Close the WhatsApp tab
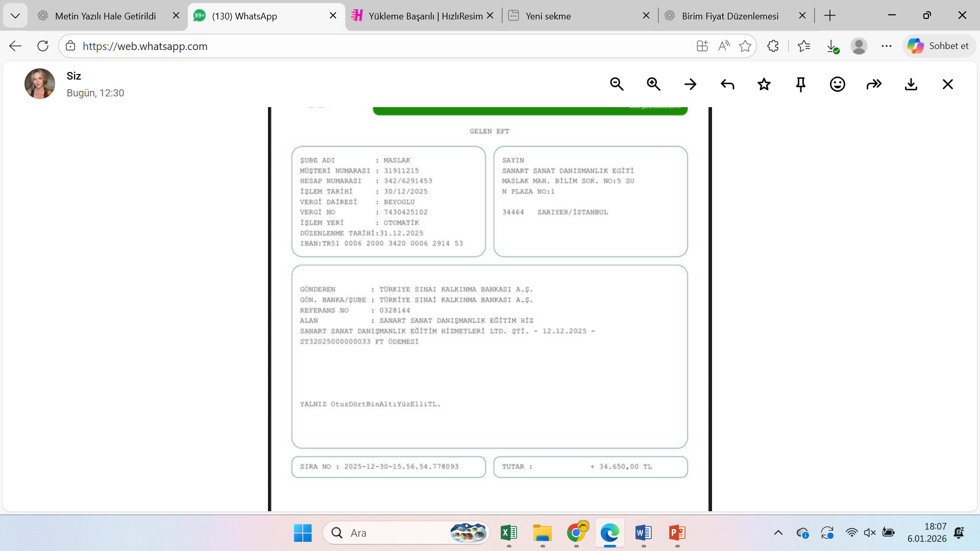Viewport: 980px width, 551px height. tap(333, 16)
